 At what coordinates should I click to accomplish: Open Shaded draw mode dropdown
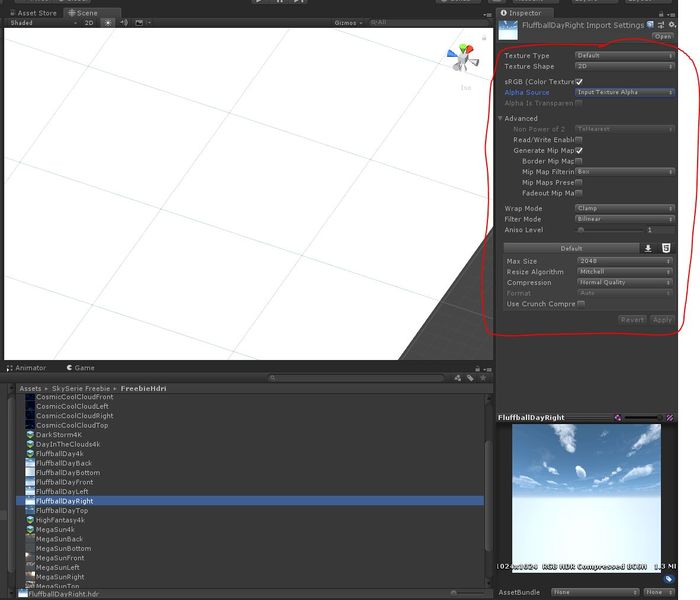[43, 23]
